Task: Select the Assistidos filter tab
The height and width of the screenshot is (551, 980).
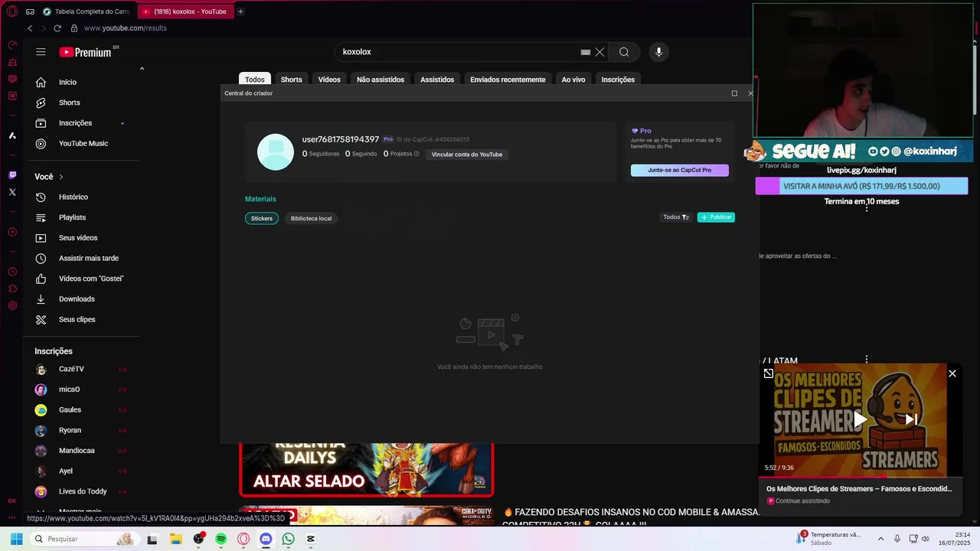Action: (x=437, y=80)
